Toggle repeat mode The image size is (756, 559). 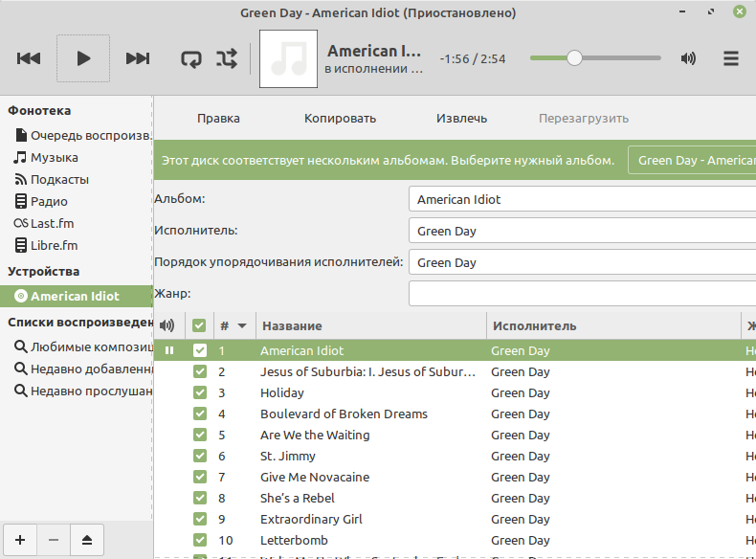[x=191, y=58]
